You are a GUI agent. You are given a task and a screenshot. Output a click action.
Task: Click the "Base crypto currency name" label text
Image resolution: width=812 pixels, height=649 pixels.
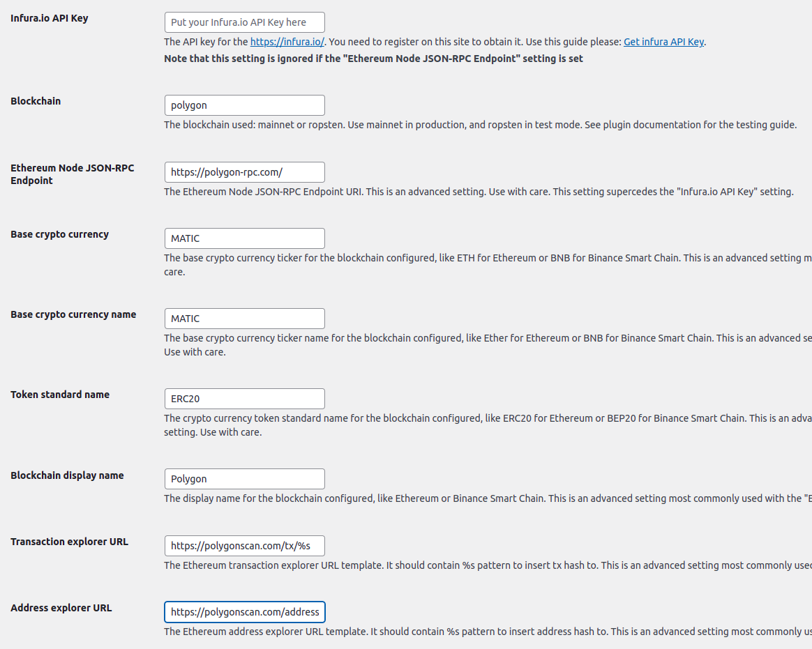click(x=73, y=314)
